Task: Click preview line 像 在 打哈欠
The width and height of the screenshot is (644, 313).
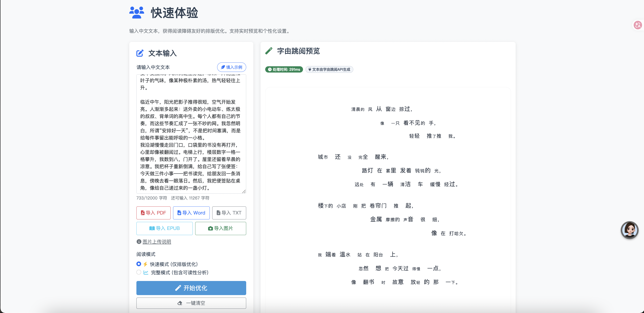Action: tap(449, 233)
